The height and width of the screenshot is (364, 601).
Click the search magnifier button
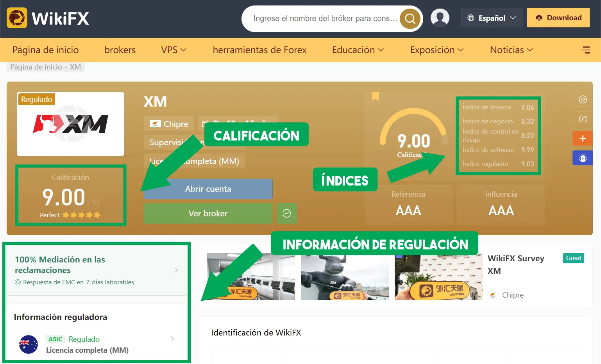click(x=410, y=18)
